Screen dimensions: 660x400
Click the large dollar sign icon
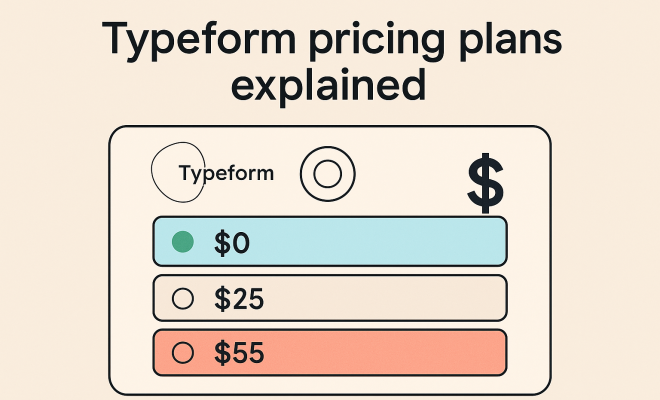(x=485, y=183)
